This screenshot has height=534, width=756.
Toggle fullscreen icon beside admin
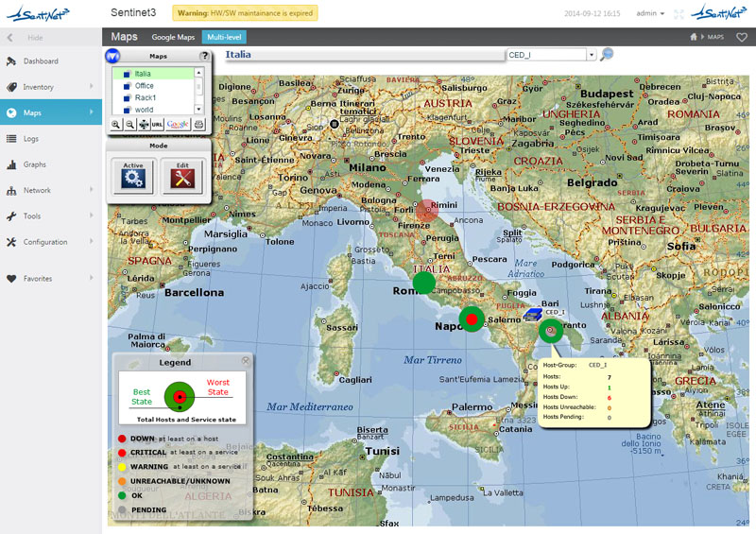coord(679,14)
